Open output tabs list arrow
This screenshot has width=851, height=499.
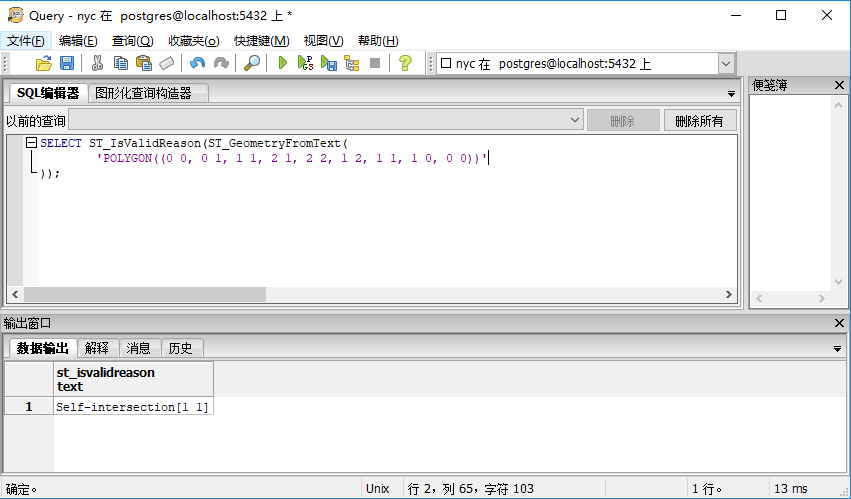837,349
